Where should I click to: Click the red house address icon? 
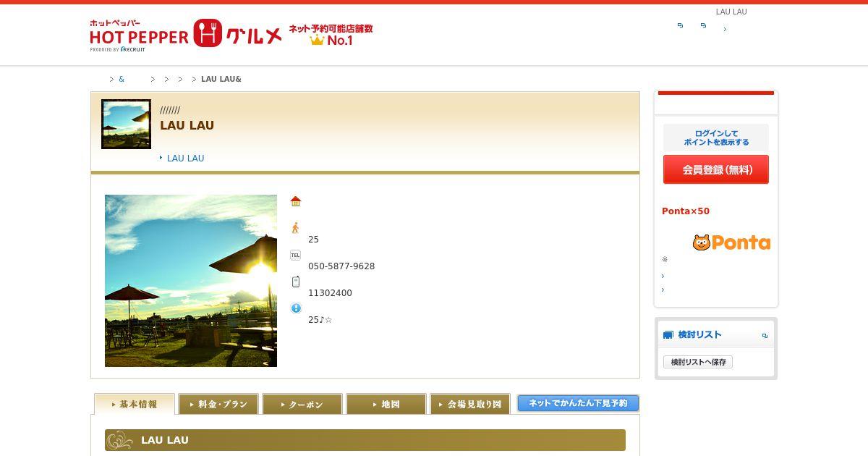coord(296,201)
